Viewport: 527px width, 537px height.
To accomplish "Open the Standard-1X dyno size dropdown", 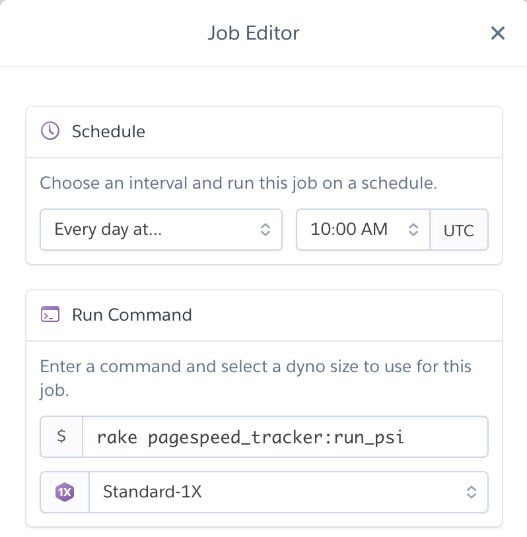I will pyautogui.click(x=288, y=492).
